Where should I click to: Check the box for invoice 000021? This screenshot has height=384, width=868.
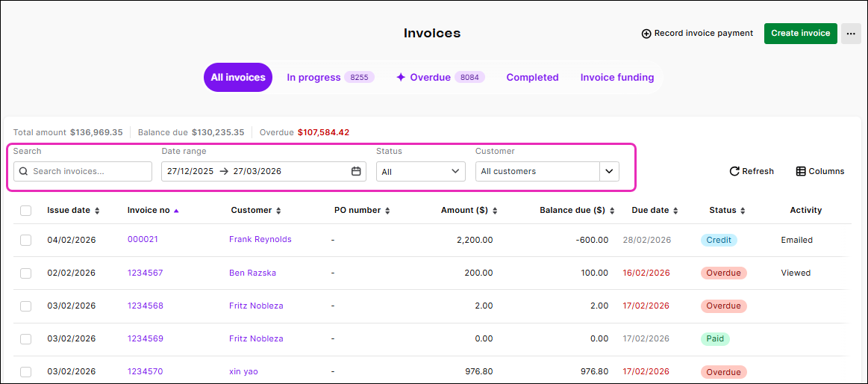tap(25, 240)
